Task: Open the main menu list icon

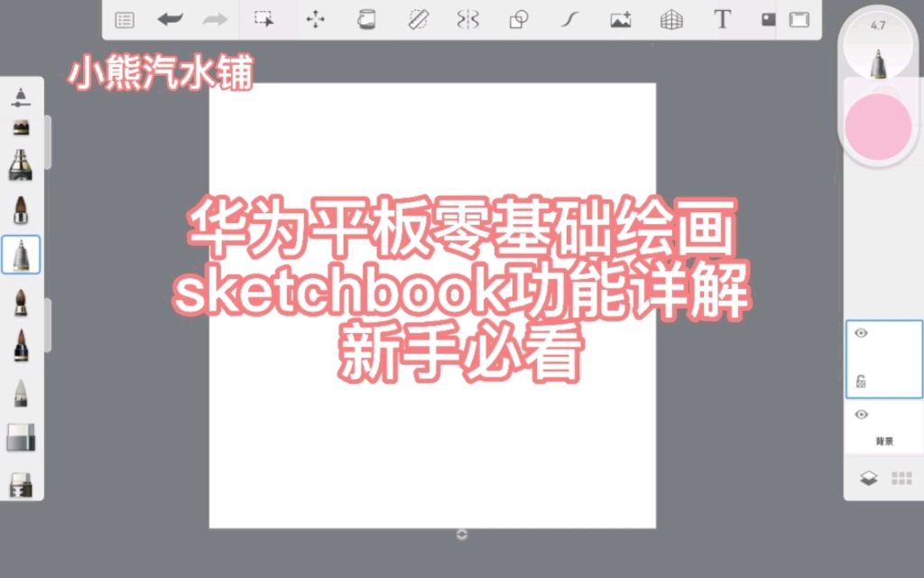Action: pos(125,19)
